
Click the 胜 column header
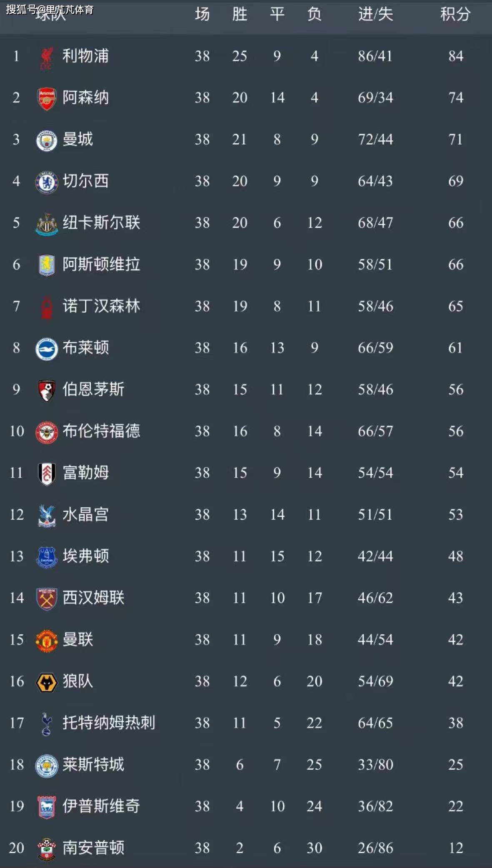click(240, 14)
